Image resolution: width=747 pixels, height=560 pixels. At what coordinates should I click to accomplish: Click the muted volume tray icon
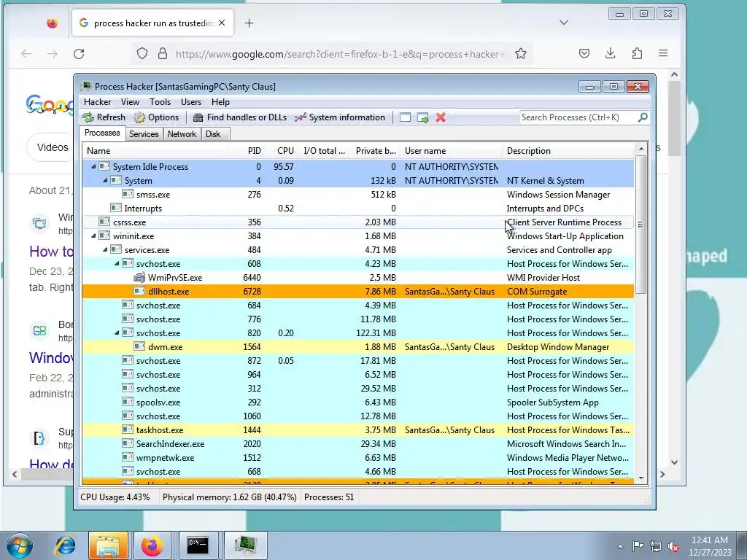[673, 546]
